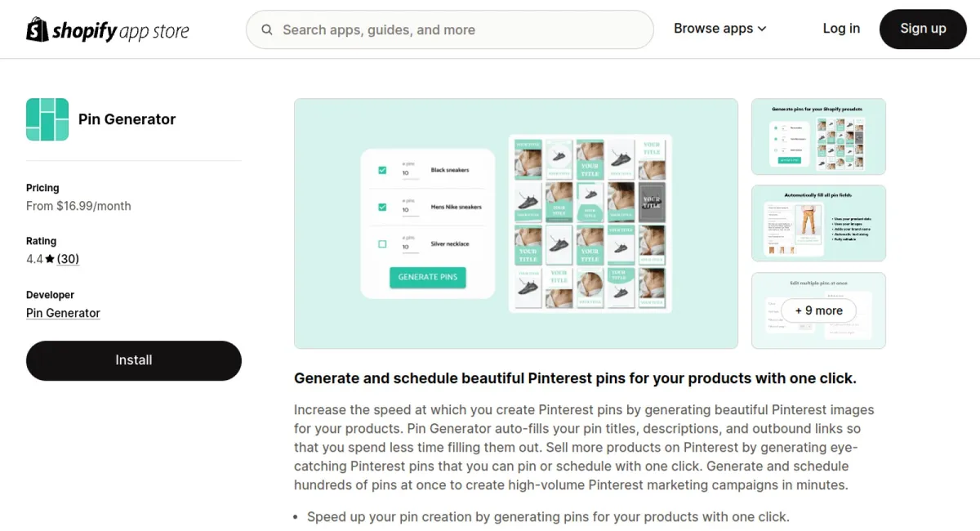Image resolution: width=980 pixels, height=531 pixels.
Task: Uncheck the Mens Nike sneakers checkbox
Action: point(382,207)
